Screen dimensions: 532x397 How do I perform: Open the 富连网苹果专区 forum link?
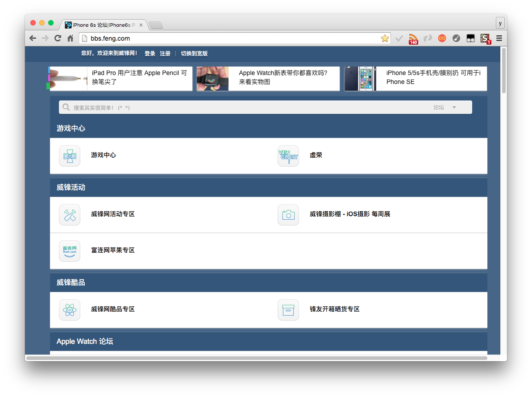pyautogui.click(x=113, y=250)
